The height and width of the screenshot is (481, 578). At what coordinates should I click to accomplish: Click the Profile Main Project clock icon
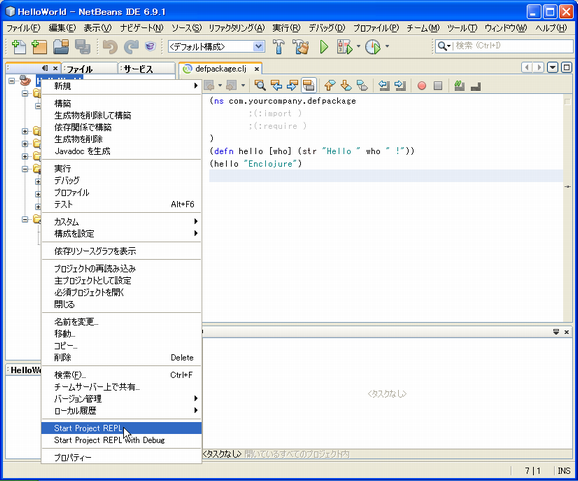point(373,47)
